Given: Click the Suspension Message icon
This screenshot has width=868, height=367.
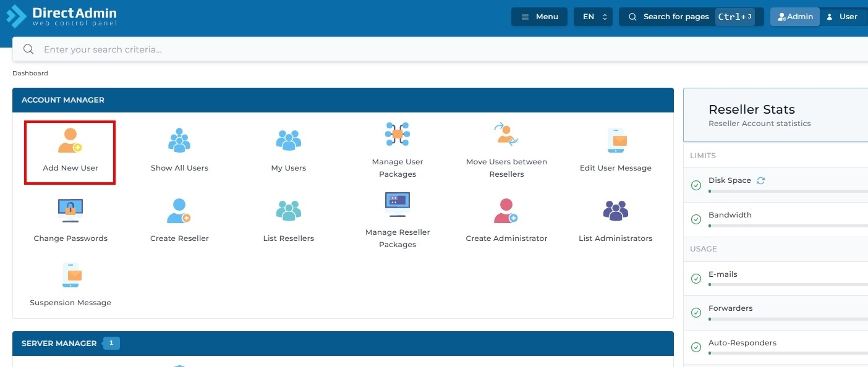Looking at the screenshot, I should point(71,276).
